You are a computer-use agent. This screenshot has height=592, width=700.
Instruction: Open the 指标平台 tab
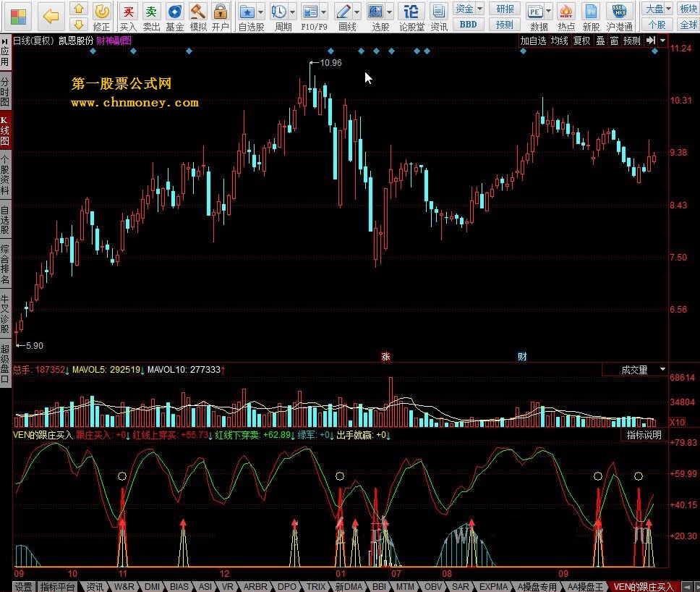pyautogui.click(x=57, y=586)
